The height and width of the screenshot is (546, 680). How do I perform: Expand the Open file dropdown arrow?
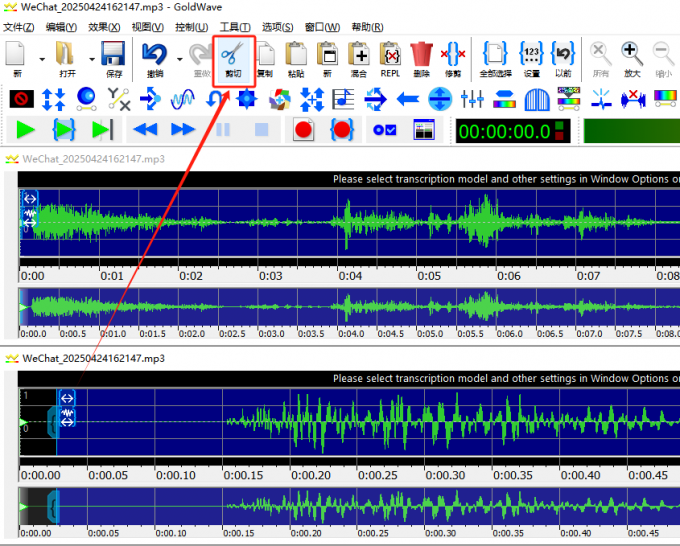pyautogui.click(x=92, y=59)
